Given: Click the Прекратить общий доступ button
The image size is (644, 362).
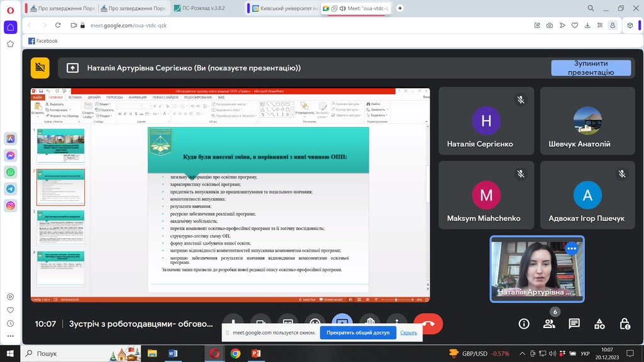Looking at the screenshot, I should [x=358, y=332].
